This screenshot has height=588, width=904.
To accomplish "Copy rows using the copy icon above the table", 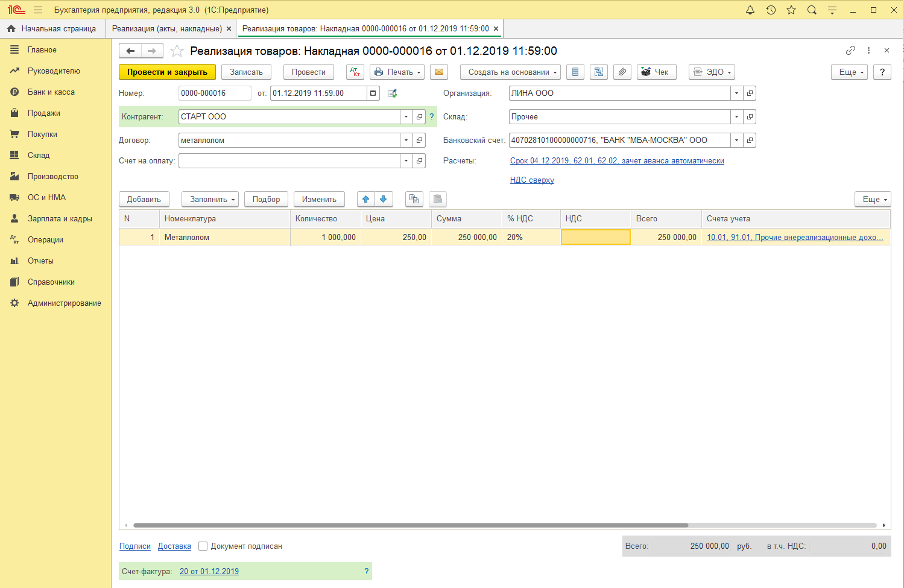I will point(414,199).
